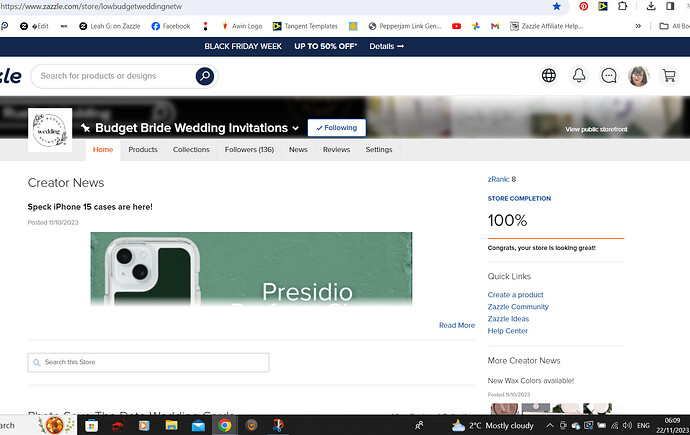Click the magnifier search button

205,76
